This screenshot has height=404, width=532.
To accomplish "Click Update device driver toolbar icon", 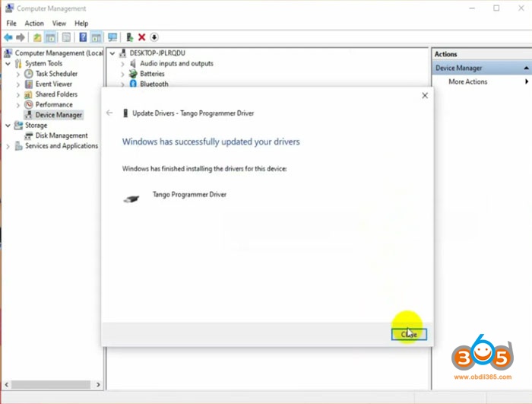I will pos(129,37).
